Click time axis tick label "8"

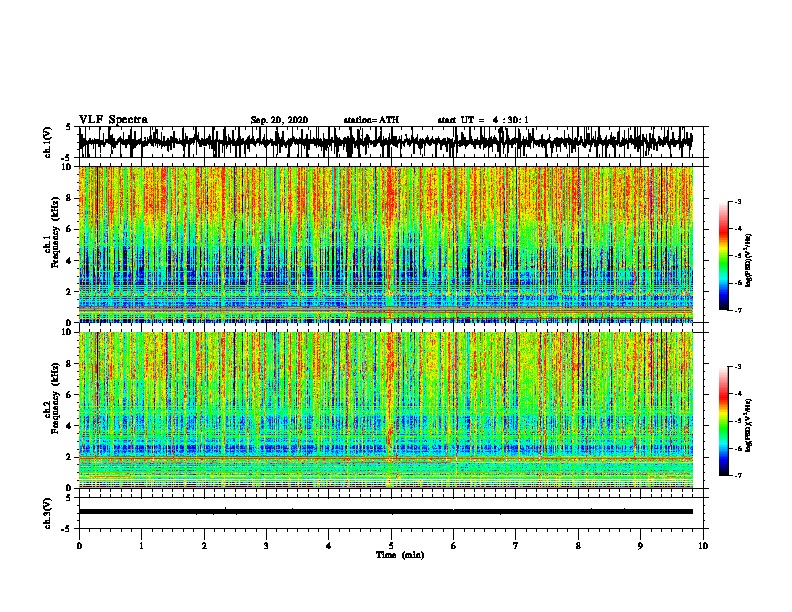coord(578,546)
